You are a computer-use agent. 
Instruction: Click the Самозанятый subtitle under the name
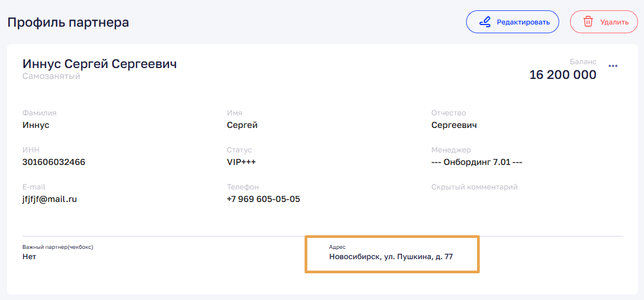point(51,76)
